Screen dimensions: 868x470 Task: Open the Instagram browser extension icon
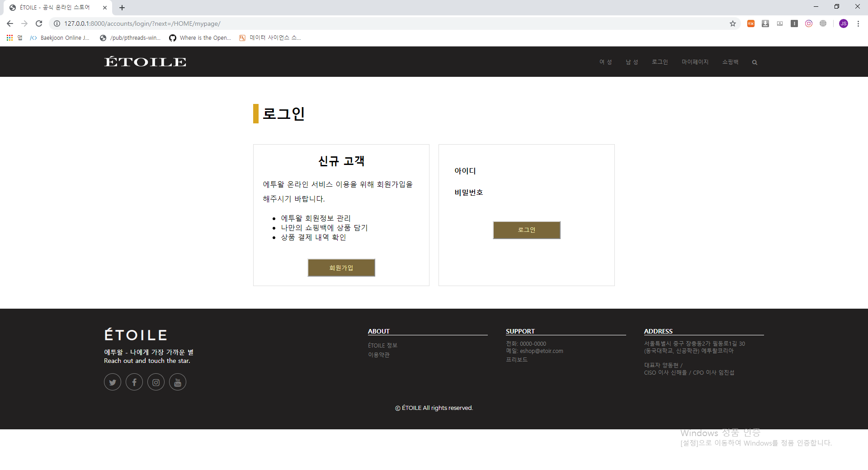[809, 23]
